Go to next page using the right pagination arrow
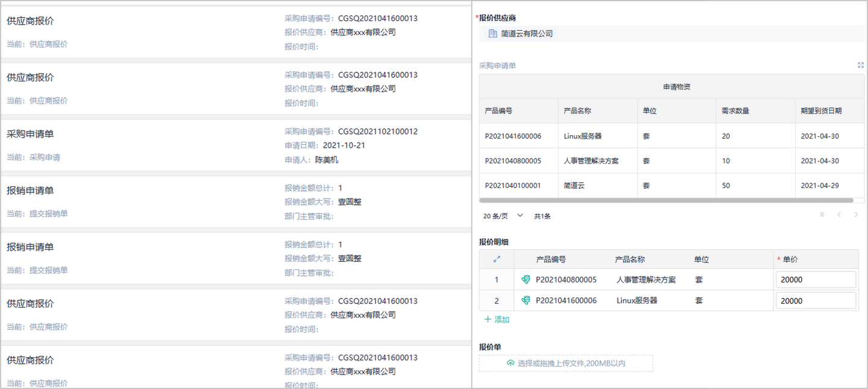868x389 pixels. (x=856, y=214)
